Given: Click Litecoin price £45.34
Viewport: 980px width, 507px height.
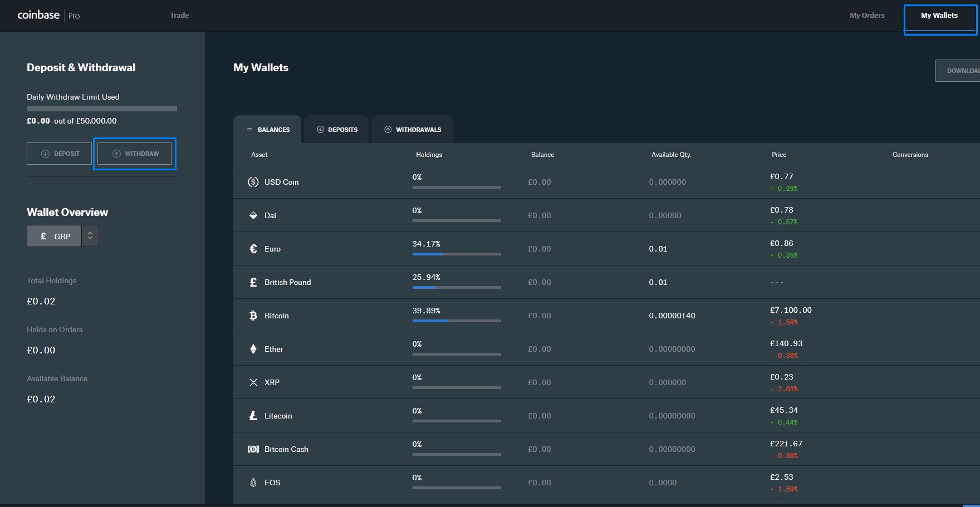Looking at the screenshot, I should [x=784, y=410].
